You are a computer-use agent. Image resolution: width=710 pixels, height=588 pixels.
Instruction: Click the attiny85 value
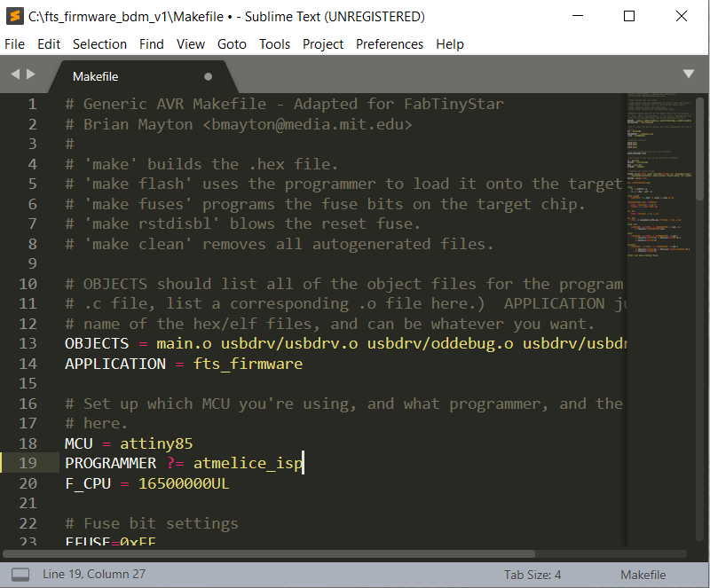coord(157,443)
